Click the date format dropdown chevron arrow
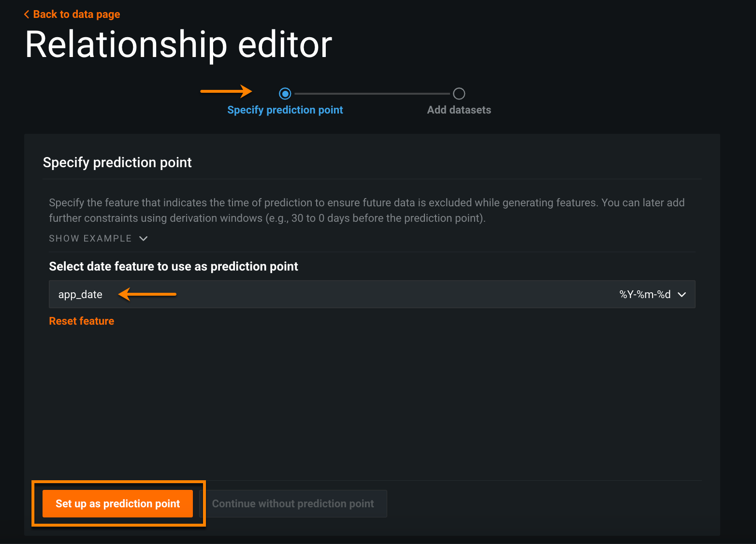This screenshot has width=756, height=544. point(682,295)
